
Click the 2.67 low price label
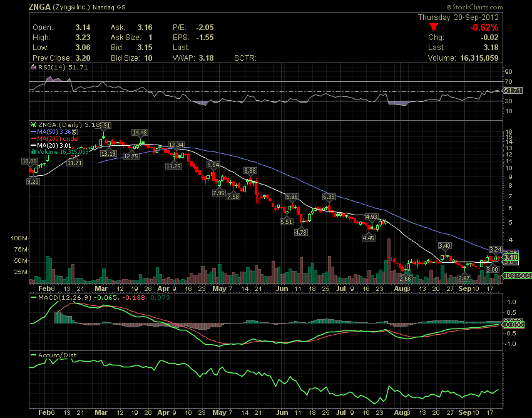pyautogui.click(x=464, y=278)
